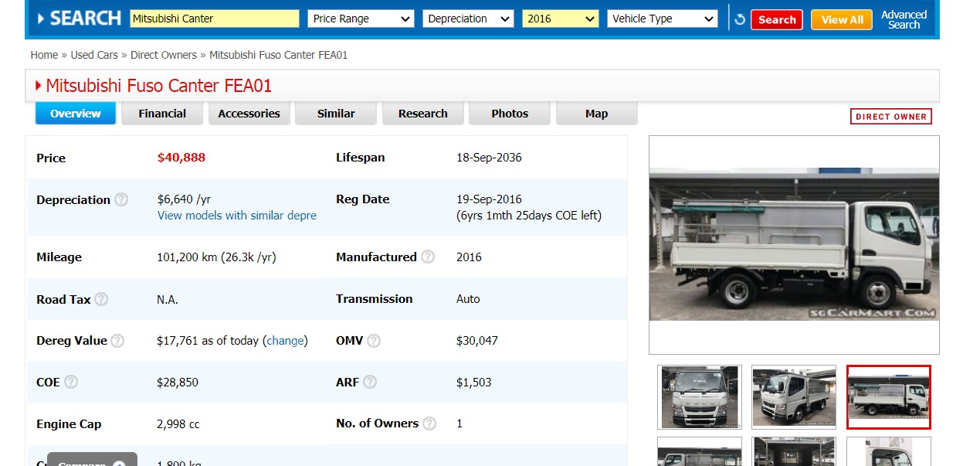The width and height of the screenshot is (980, 466).
Task: Open the 2016 year dropdown
Action: tap(561, 19)
